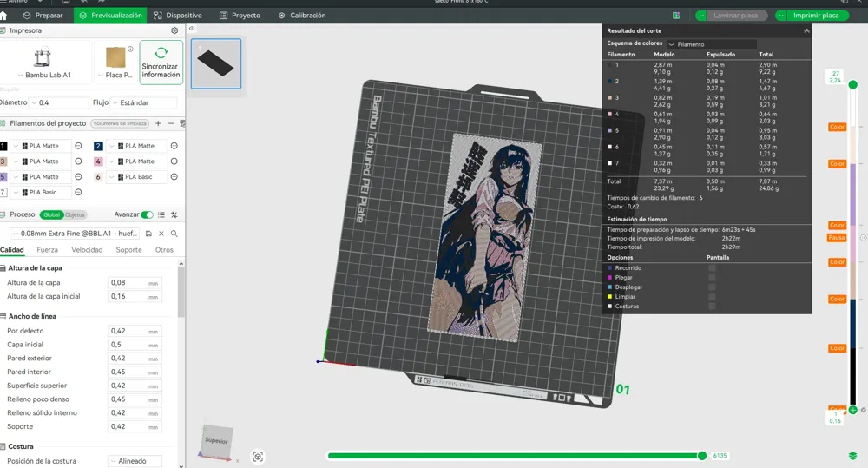Open the plate statistics icon left of Laminar placa

click(676, 16)
